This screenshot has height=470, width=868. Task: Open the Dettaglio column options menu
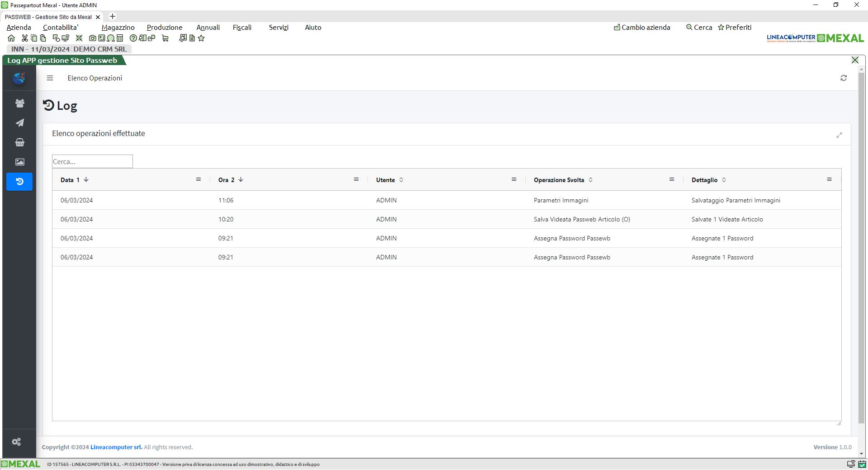(829, 179)
